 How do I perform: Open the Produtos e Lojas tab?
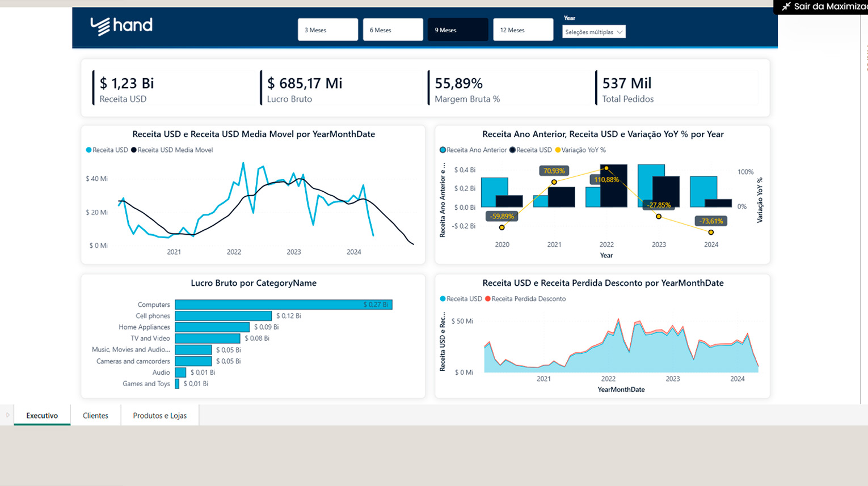[x=159, y=416]
